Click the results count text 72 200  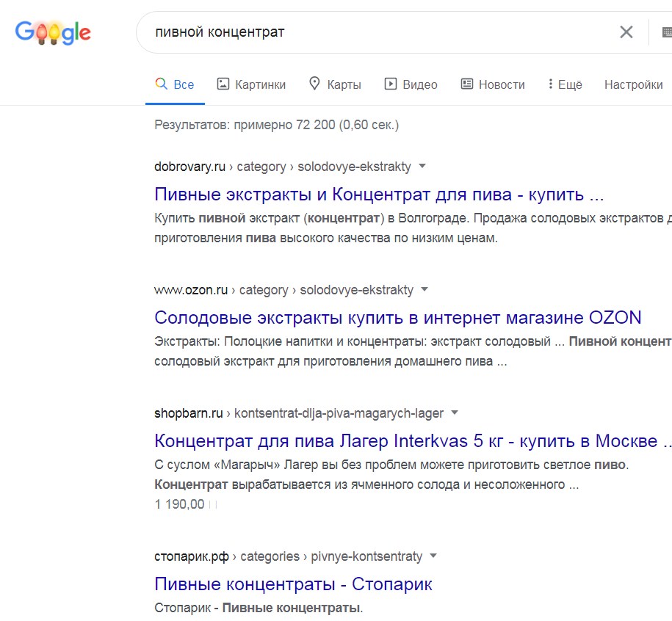click(x=276, y=125)
